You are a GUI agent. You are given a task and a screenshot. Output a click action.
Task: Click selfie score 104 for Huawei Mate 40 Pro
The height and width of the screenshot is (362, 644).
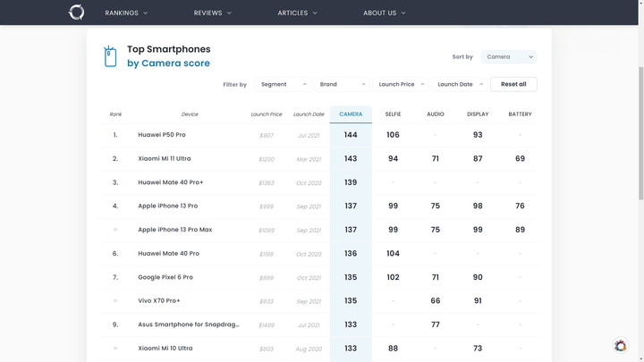coord(393,253)
